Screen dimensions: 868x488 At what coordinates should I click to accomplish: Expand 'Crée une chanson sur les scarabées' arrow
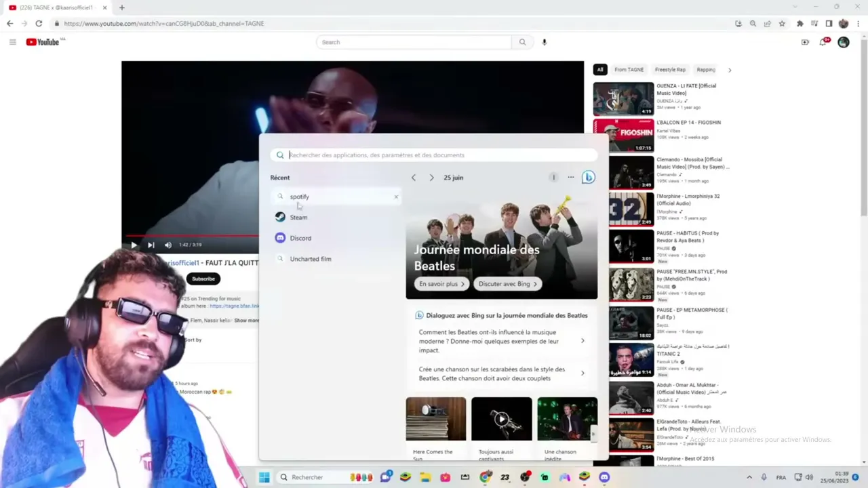(x=583, y=373)
